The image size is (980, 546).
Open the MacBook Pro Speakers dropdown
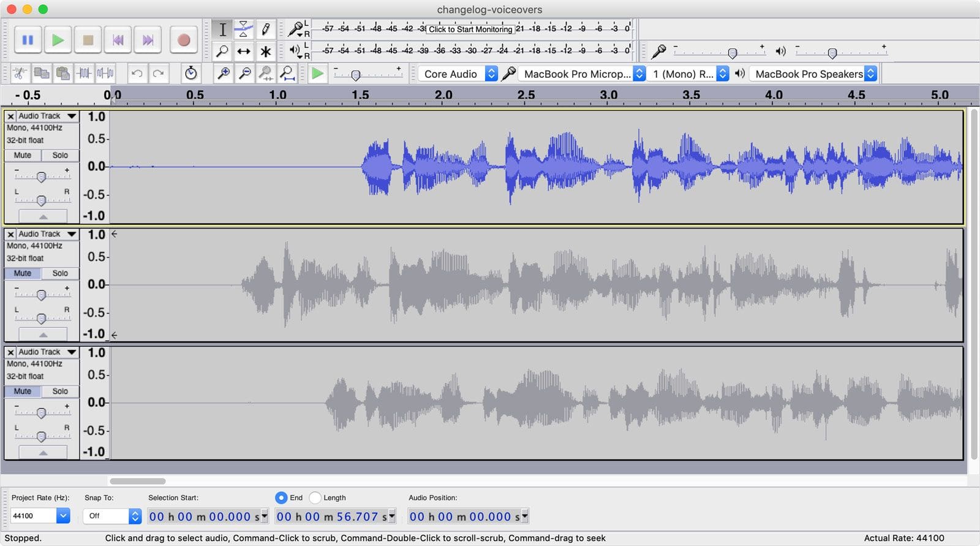(x=813, y=74)
